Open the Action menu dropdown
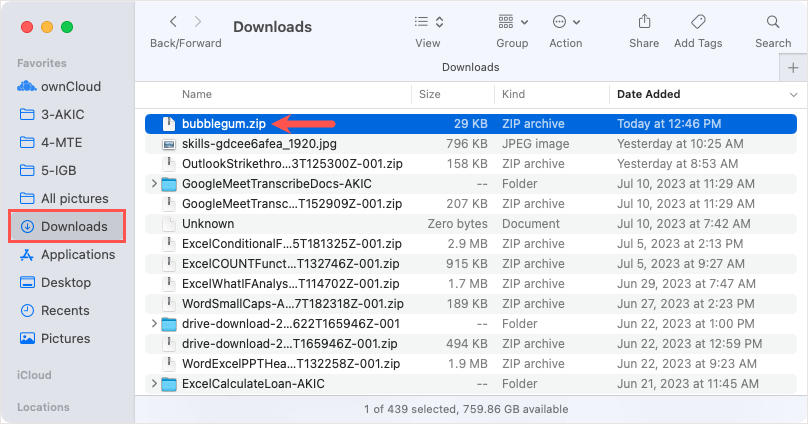 coord(565,21)
